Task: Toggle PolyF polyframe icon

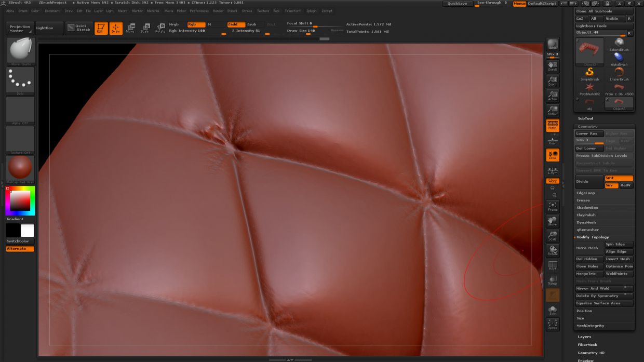Action: coord(553,266)
